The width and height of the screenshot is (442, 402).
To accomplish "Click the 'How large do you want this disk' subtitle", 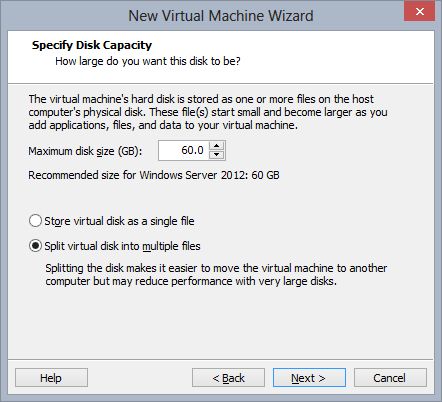I will 148,61.
